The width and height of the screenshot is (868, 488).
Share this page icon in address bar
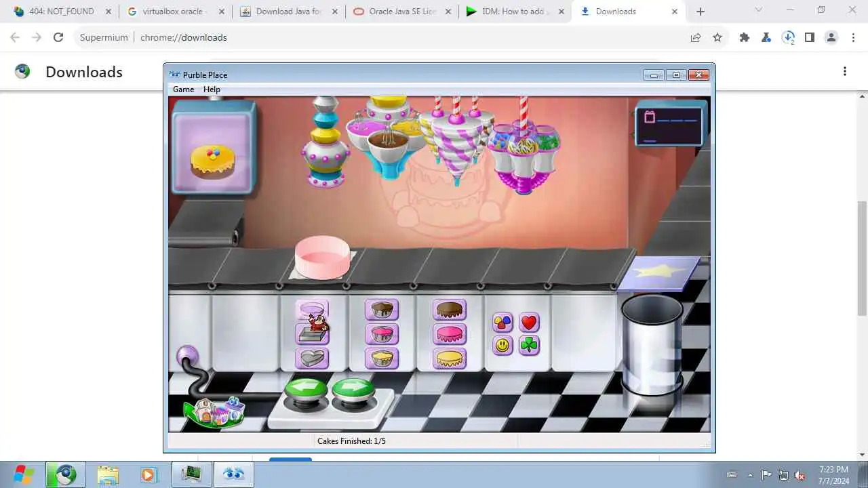point(695,37)
